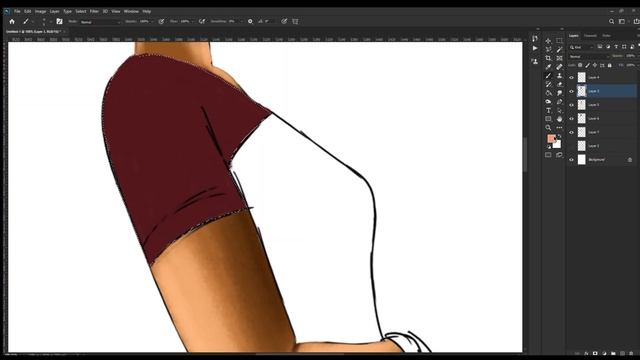Open the smoothing options gear
Screen dimensions: 640x360
pos(250,21)
